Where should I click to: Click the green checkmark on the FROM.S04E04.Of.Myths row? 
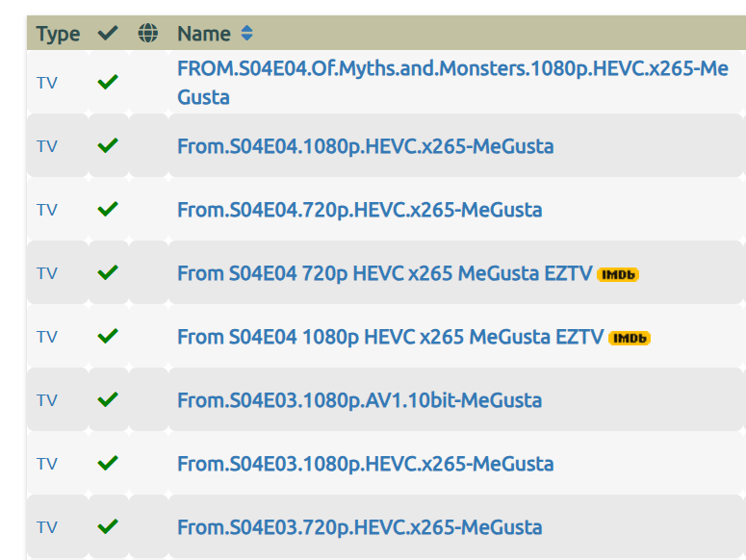point(108,82)
